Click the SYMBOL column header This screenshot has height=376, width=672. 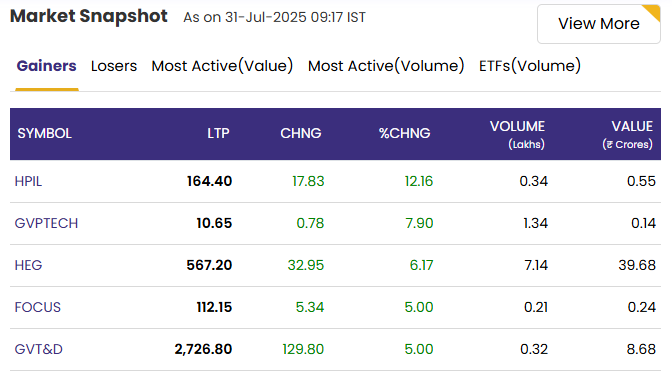45,133
